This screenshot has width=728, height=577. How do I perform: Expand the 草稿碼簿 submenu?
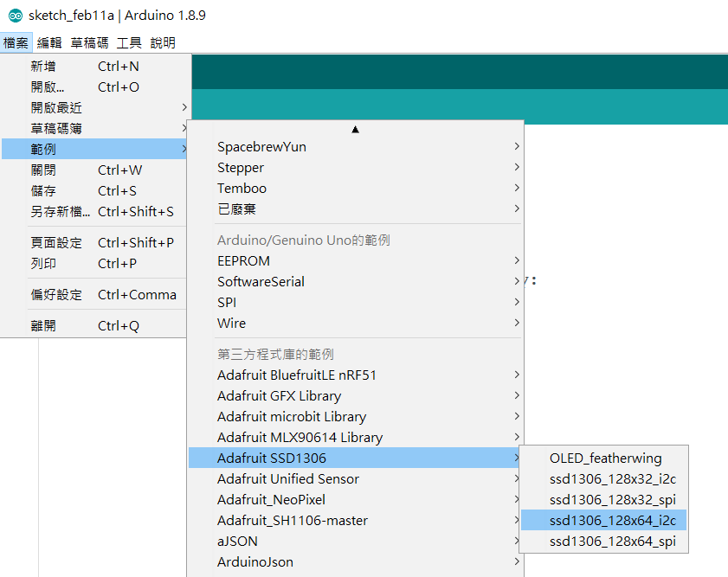95,129
